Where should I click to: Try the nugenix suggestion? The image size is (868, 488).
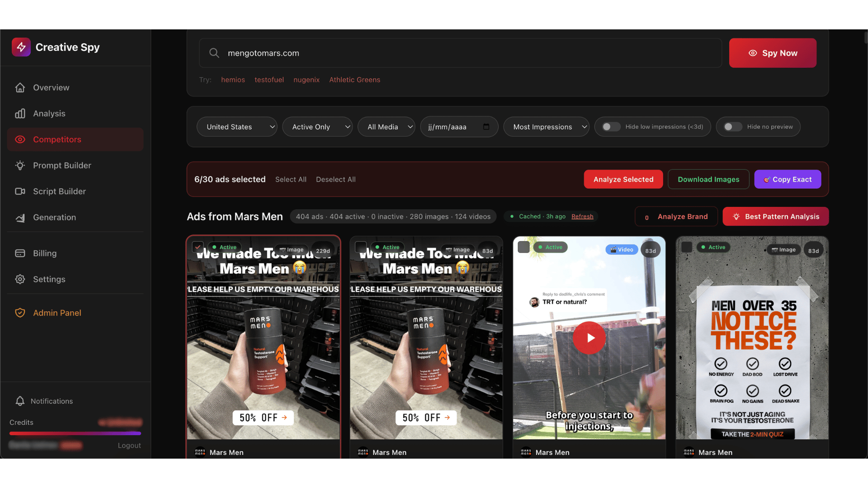pos(307,80)
